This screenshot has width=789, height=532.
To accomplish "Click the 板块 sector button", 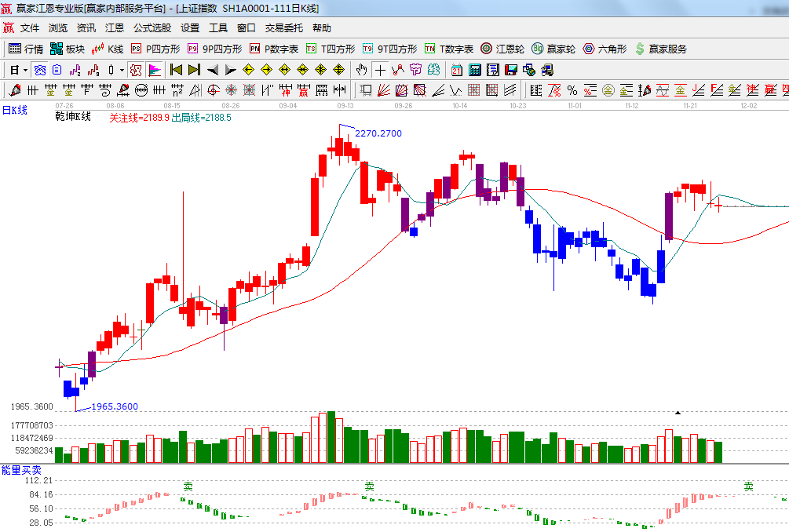I will [x=68, y=49].
